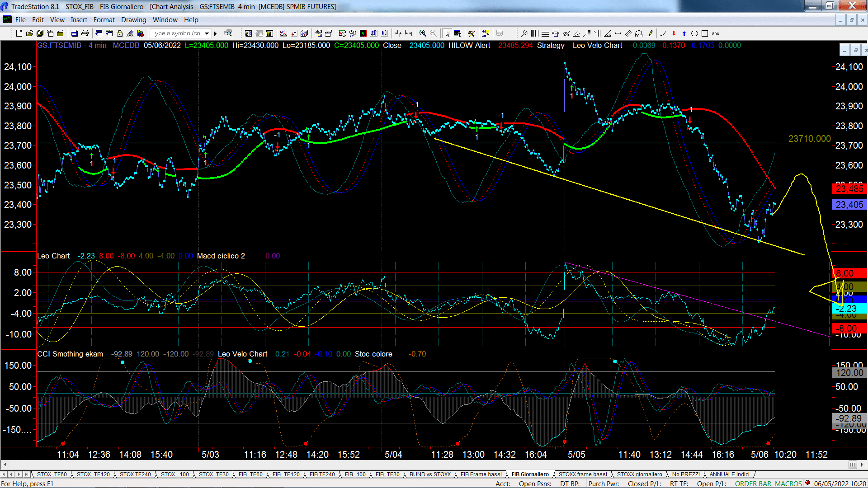
Task: Click the padlock lock icon in toolbar
Action: point(120,33)
